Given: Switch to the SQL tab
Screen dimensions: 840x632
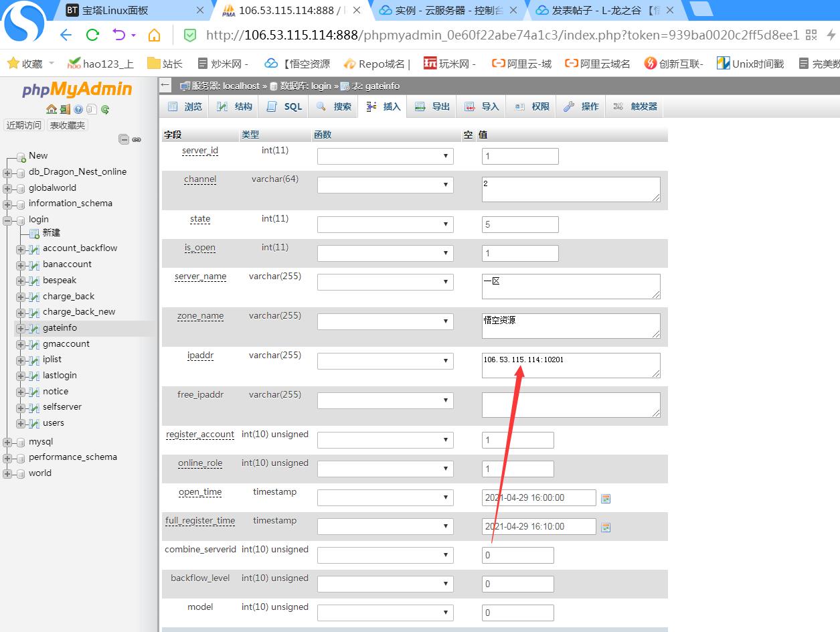Looking at the screenshot, I should (x=284, y=106).
